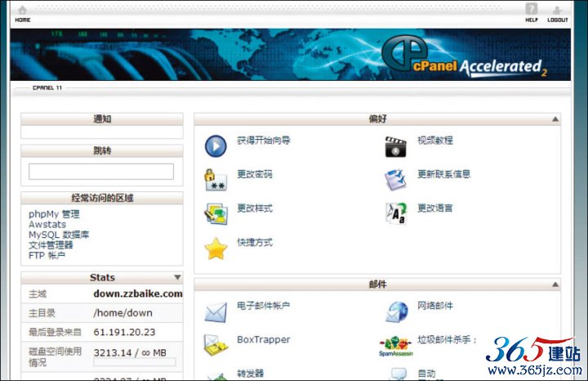
Task: Click the BoxTrapper trap icon
Action: 216,345
